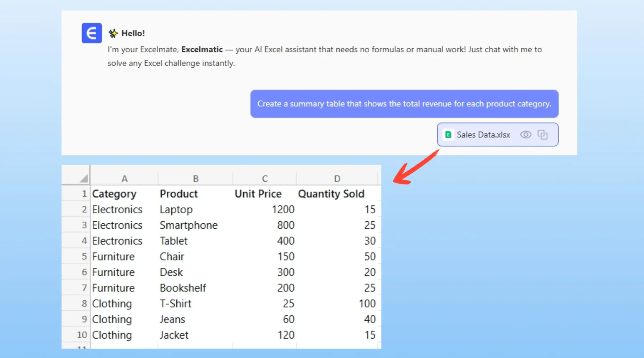Click the summary table request message bubble
Screen dimensions: 644x358
click(x=404, y=104)
